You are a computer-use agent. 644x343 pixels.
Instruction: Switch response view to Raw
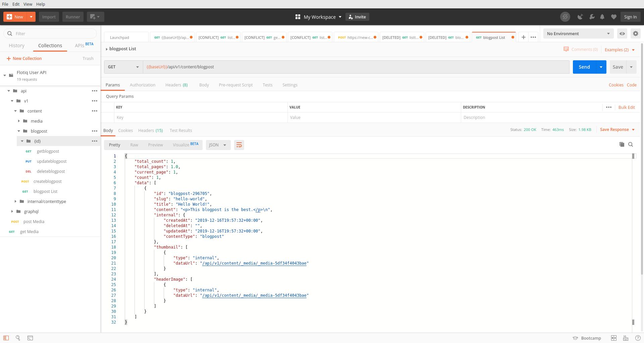click(134, 145)
